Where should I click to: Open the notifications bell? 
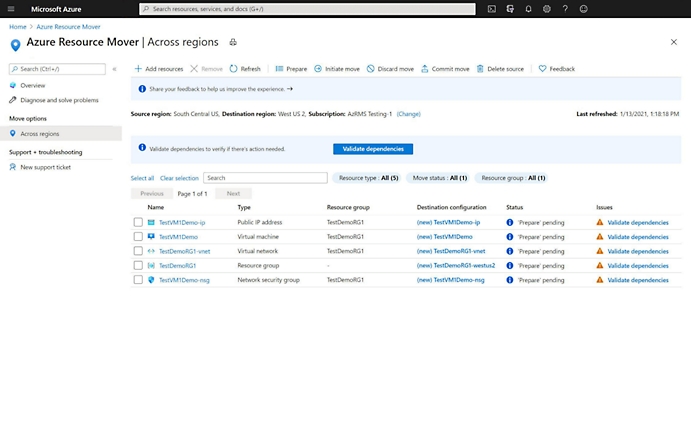pyautogui.click(x=528, y=9)
